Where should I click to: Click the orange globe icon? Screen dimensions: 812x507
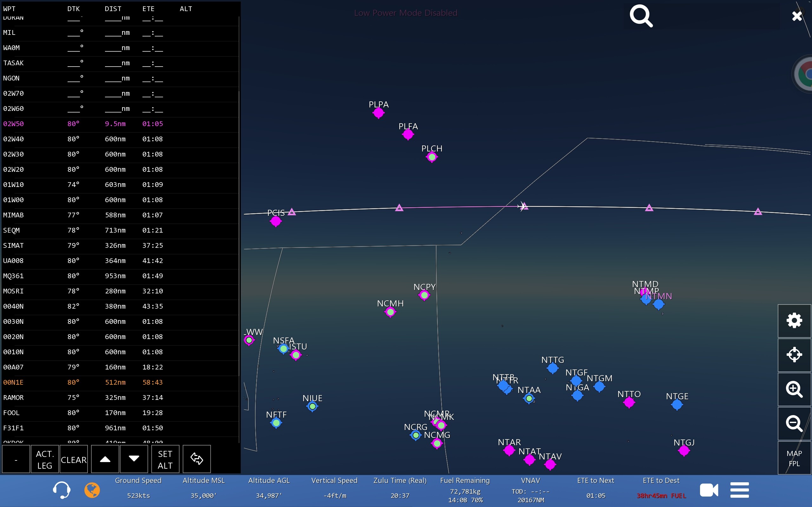tap(92, 490)
